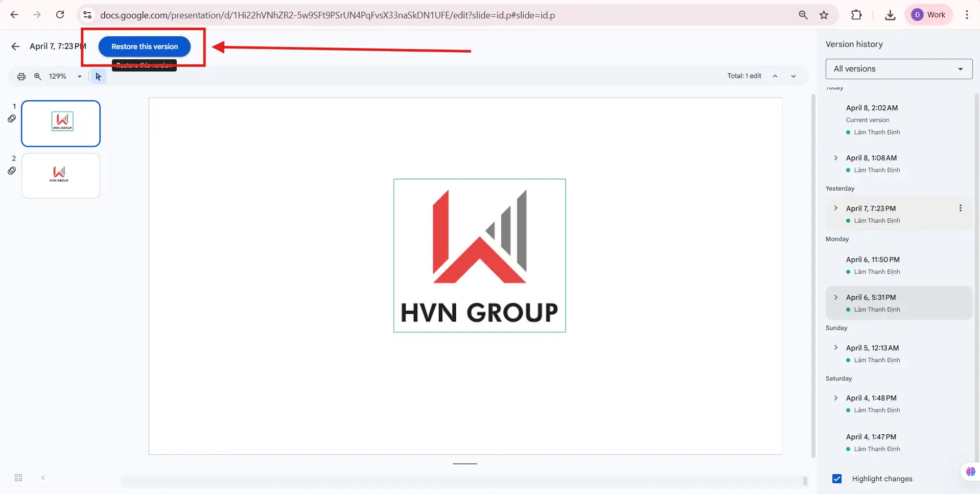Expand the April 5, 12:13 AM version
The height and width of the screenshot is (494, 980).
click(836, 348)
